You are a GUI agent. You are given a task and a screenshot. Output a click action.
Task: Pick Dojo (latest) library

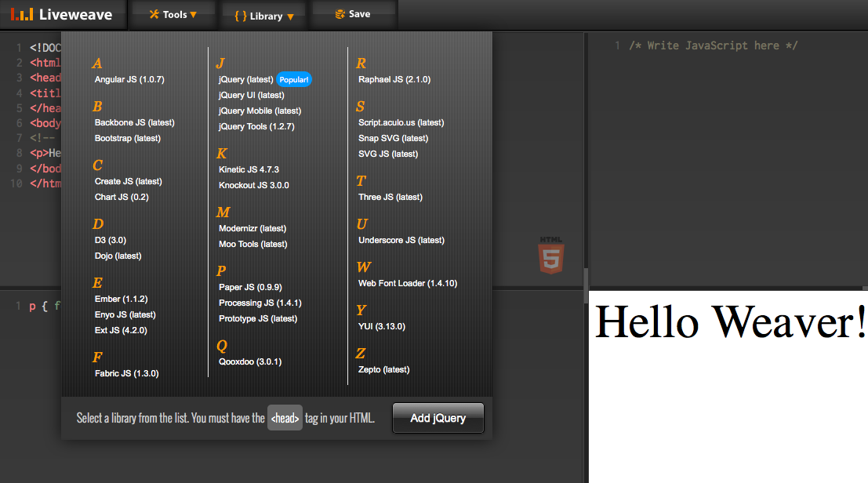118,256
